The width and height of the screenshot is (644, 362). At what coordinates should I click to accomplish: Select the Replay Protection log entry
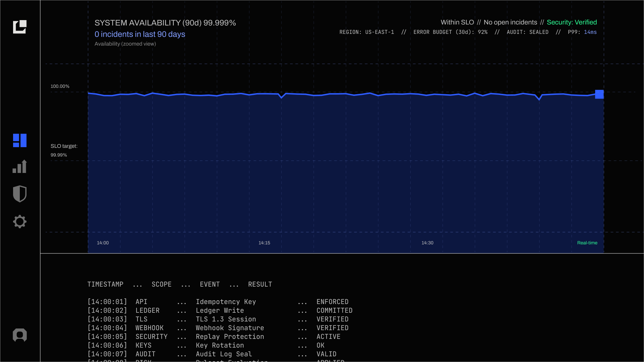(230, 337)
